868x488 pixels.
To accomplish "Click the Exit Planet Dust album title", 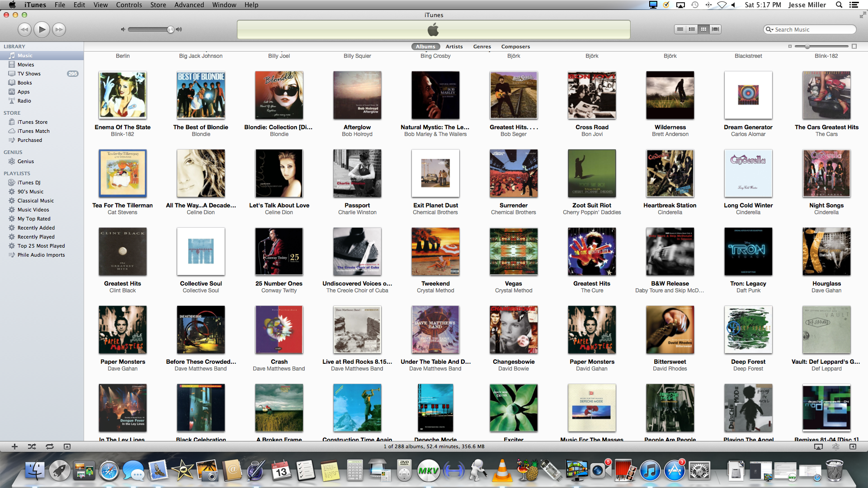I will click(435, 206).
